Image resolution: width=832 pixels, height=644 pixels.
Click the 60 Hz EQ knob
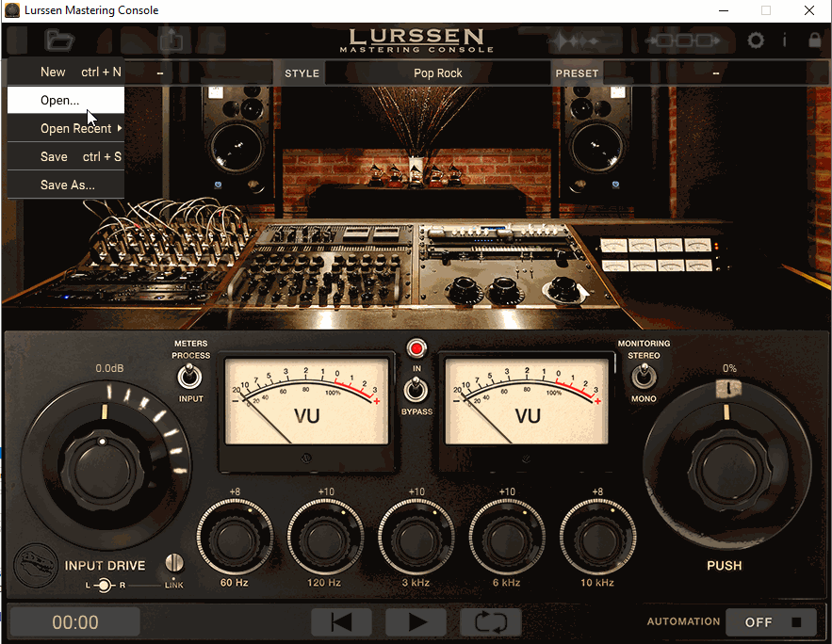tap(235, 537)
